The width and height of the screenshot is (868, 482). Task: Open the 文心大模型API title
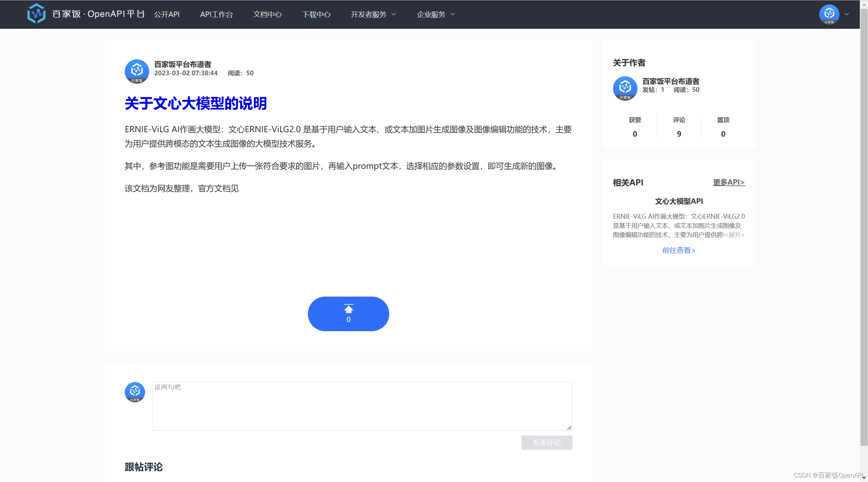[x=679, y=201]
